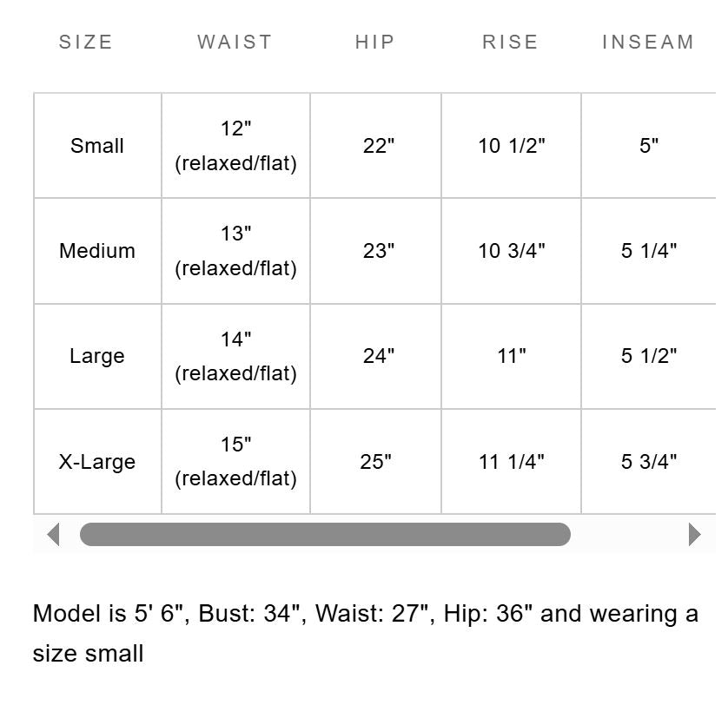Select the Large size cell

pos(97,356)
